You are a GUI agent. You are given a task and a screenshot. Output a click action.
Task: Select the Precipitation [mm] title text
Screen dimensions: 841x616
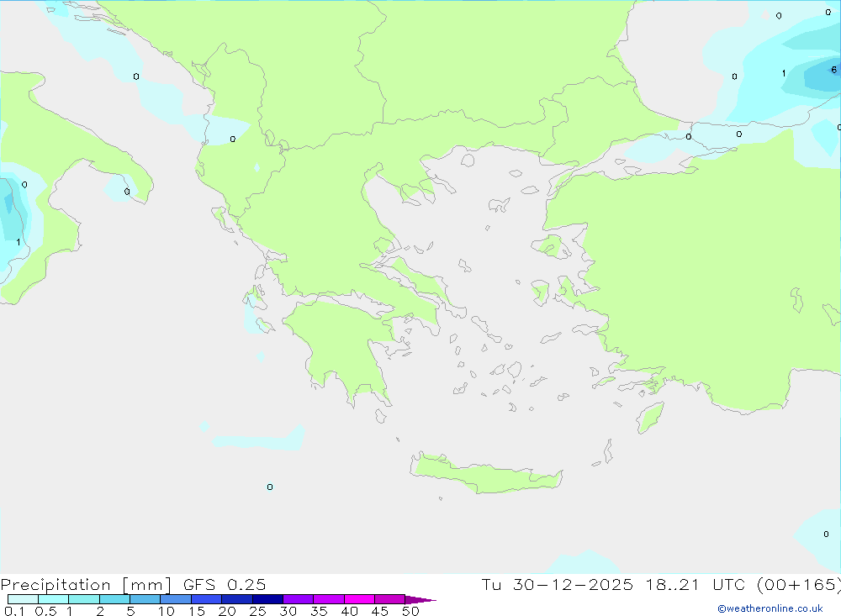click(86, 585)
